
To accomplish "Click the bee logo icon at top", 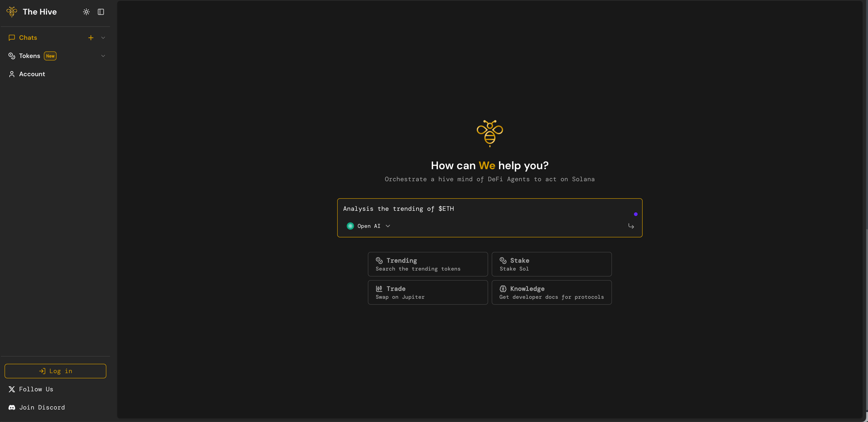I will (x=12, y=12).
